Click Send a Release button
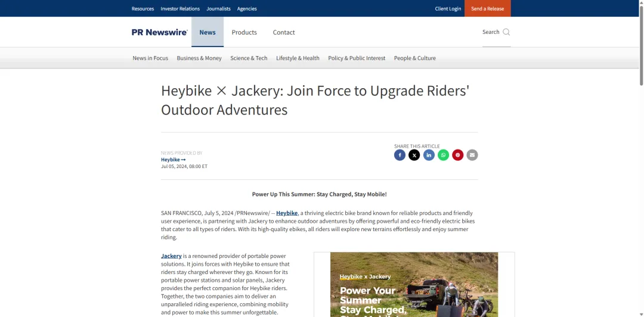Viewport: 644px width, 317px height. [488, 8]
